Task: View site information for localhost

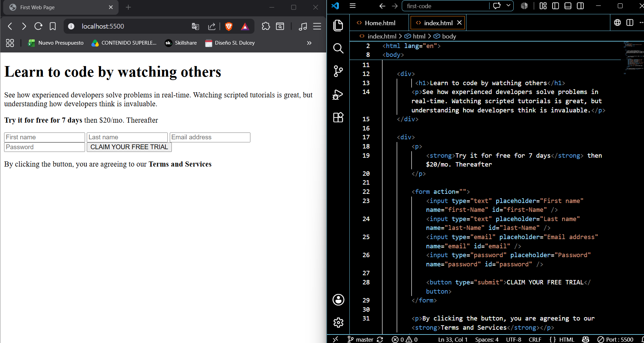Action: [71, 26]
